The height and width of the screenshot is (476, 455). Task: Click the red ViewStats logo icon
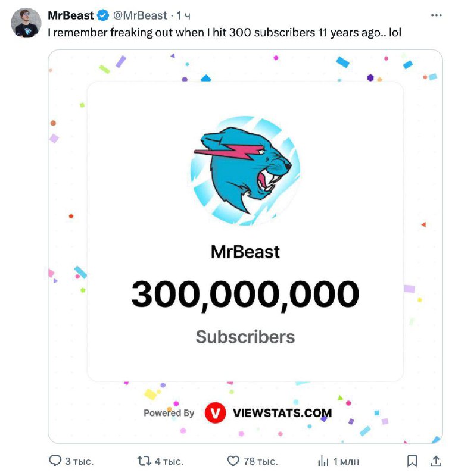click(215, 413)
